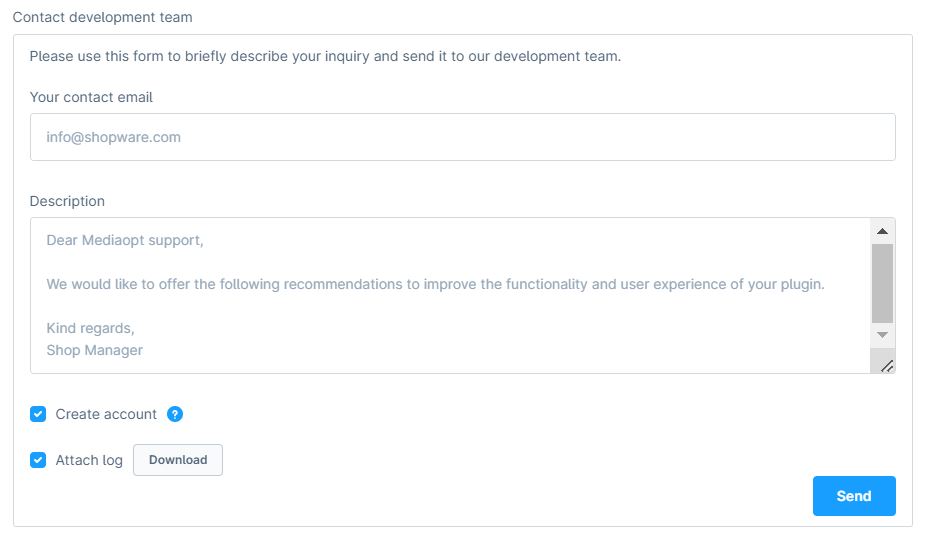Focus the contact email input field

463,137
